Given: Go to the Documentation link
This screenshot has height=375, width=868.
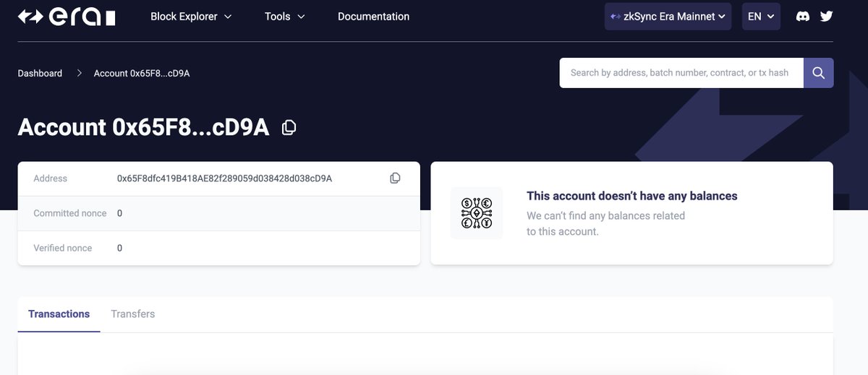Looking at the screenshot, I should click(x=373, y=16).
